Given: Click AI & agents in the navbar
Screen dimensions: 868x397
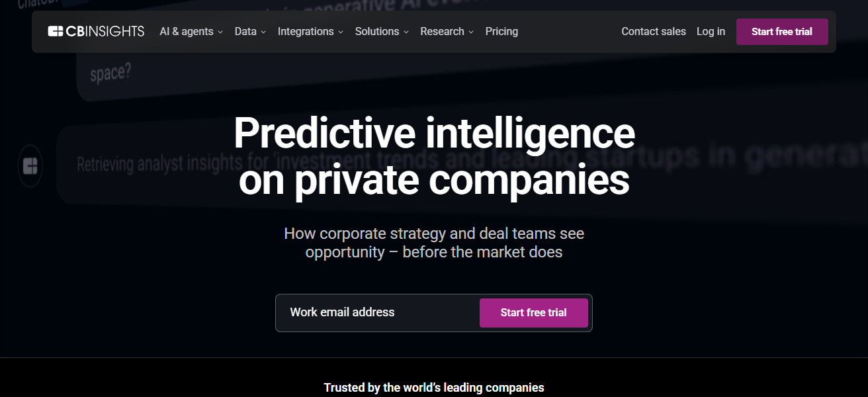Looking at the screenshot, I should click(187, 31).
